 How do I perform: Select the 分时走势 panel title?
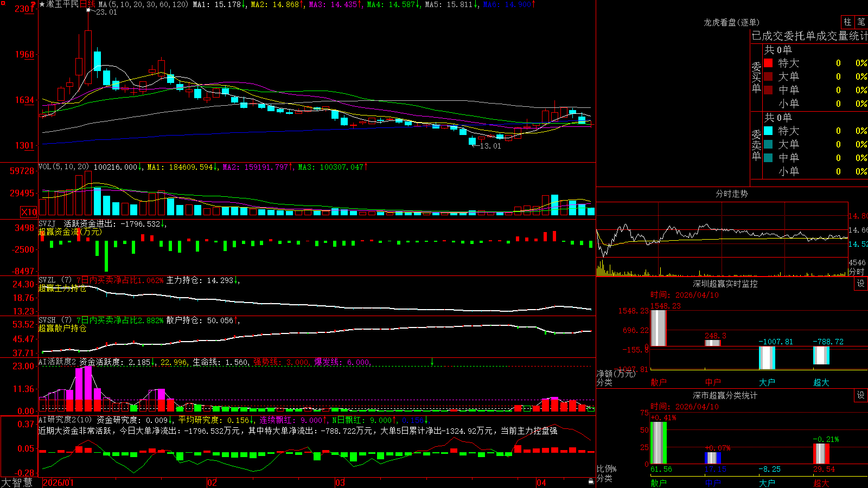coord(731,194)
